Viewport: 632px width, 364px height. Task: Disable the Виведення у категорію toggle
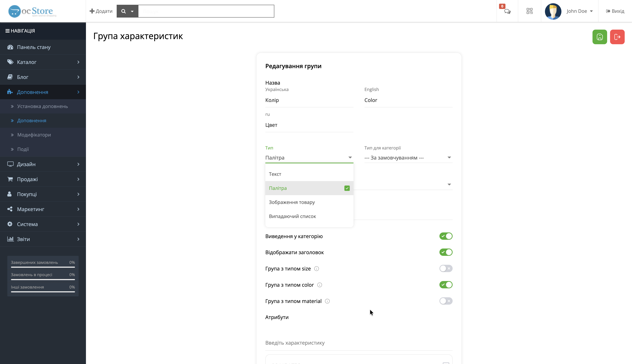click(x=446, y=236)
